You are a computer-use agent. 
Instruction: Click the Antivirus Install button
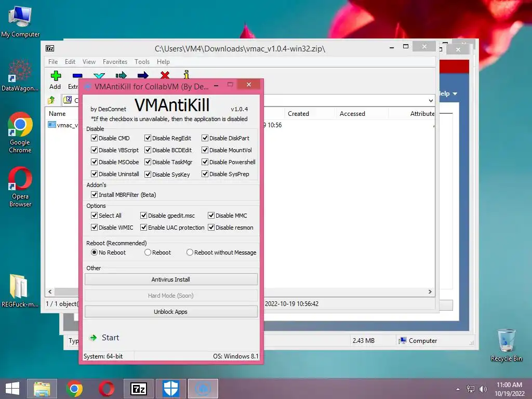171,279
